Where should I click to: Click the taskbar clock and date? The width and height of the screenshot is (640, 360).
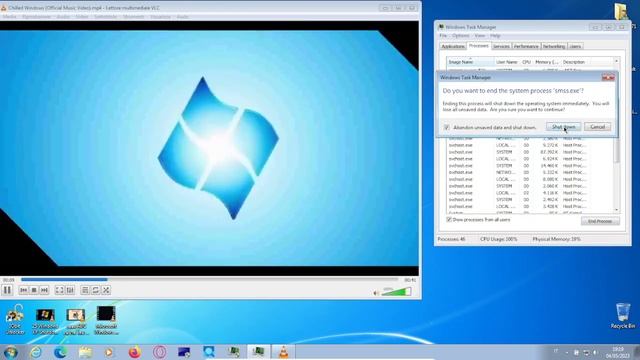pyautogui.click(x=617, y=352)
